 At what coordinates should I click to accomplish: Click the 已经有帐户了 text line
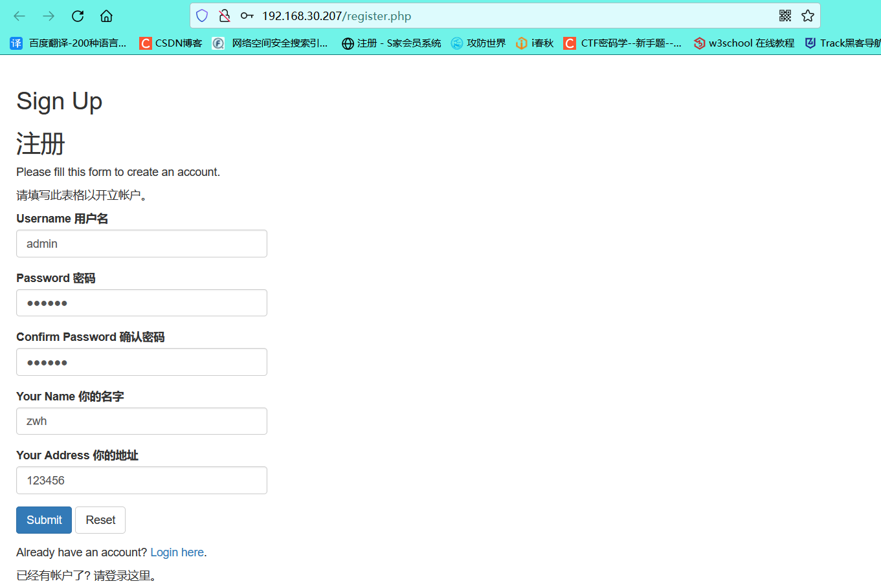(x=87, y=576)
